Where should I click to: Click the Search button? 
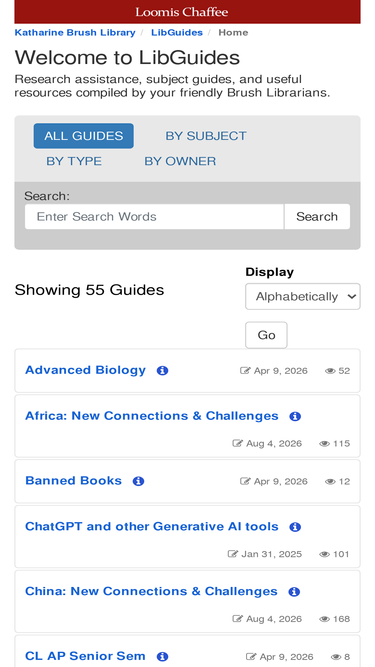(x=317, y=217)
